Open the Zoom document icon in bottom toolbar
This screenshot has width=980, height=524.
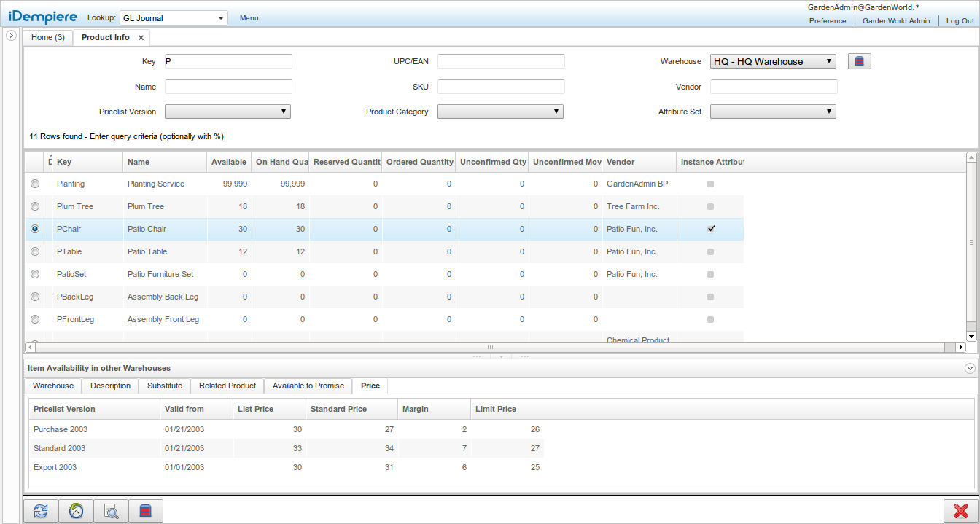point(110,511)
